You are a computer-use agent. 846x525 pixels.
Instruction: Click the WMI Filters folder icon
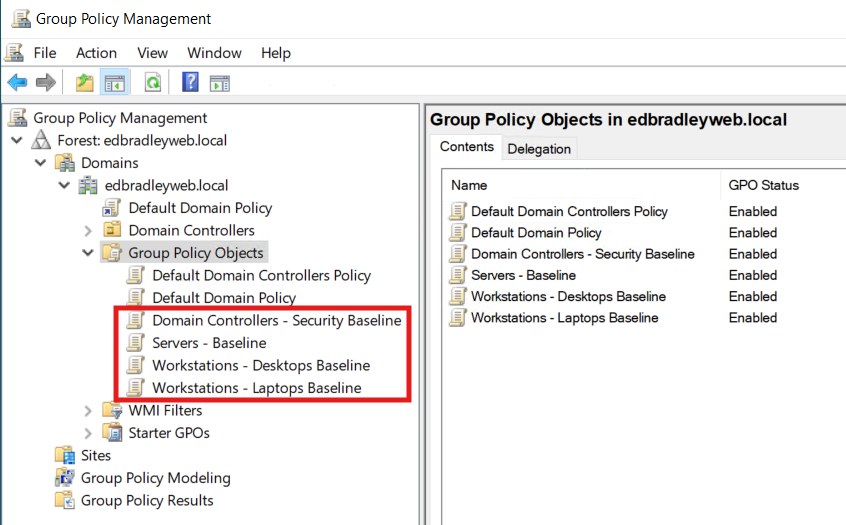pyautogui.click(x=112, y=410)
